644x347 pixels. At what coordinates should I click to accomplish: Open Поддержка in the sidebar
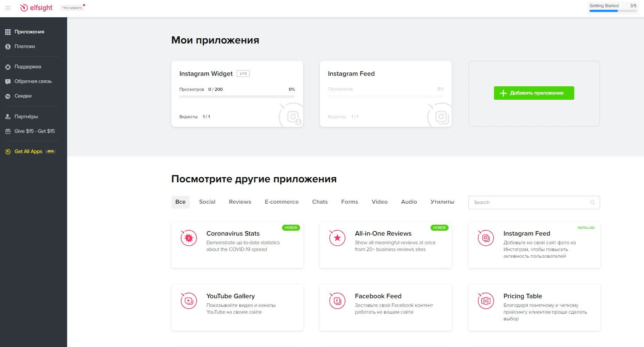click(x=28, y=67)
